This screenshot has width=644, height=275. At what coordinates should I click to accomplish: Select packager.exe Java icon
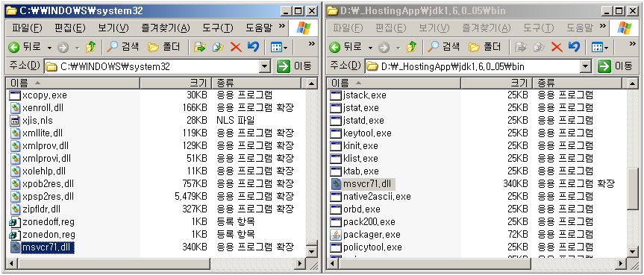pyautogui.click(x=336, y=235)
